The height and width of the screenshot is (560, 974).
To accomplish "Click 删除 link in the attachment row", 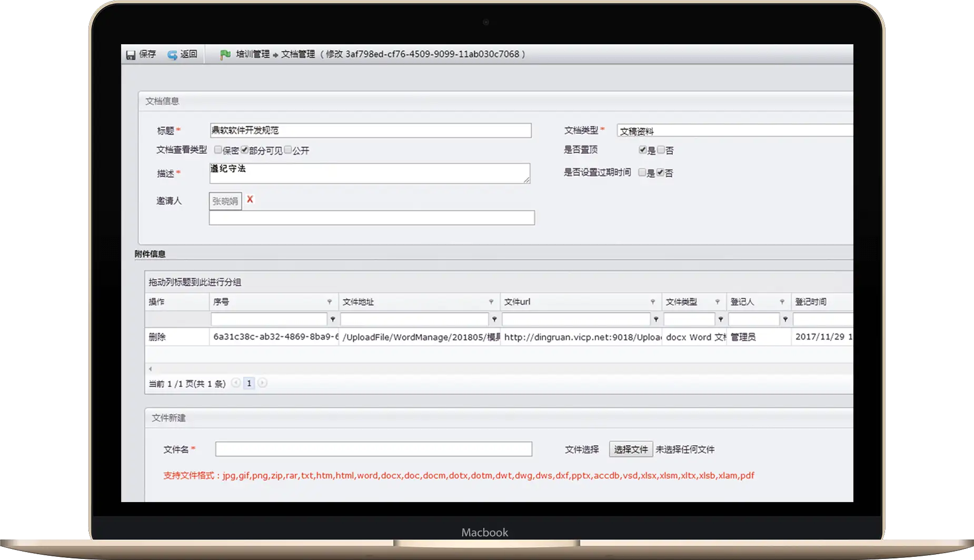I will coord(157,337).
